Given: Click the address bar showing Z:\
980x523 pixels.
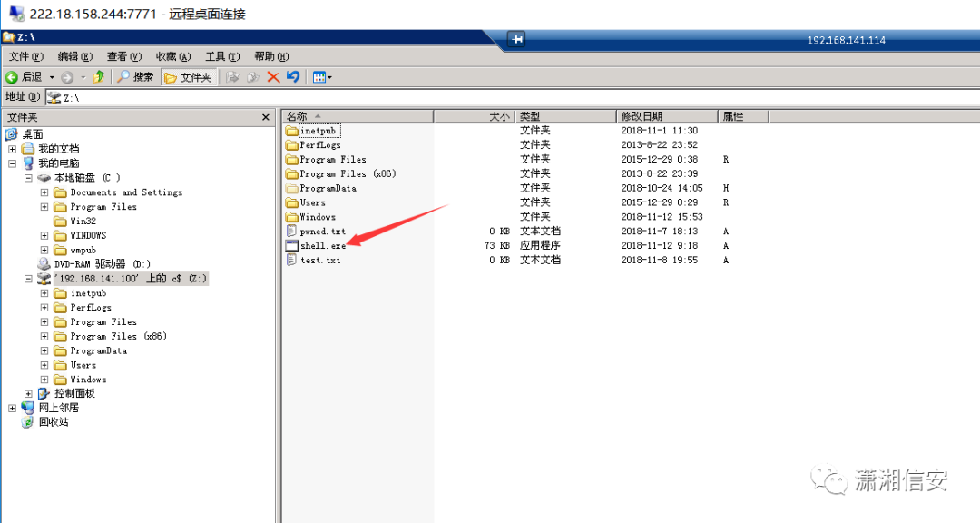Looking at the screenshot, I should pyautogui.click(x=513, y=97).
